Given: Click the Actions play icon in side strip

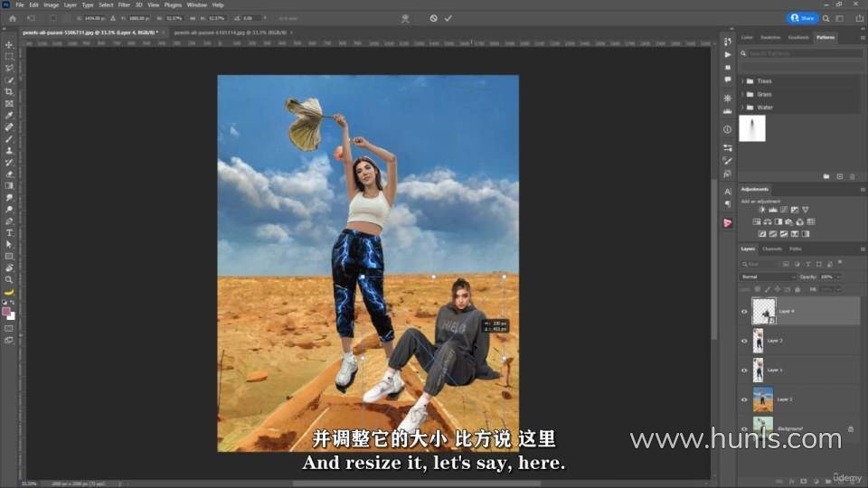Looking at the screenshot, I should (x=727, y=55).
